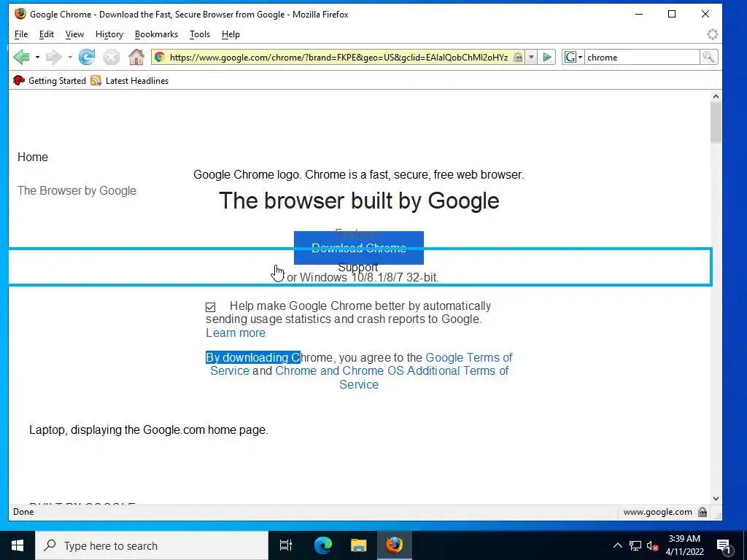Click www.google.com in the status bar
747x560 pixels.
[x=657, y=512]
